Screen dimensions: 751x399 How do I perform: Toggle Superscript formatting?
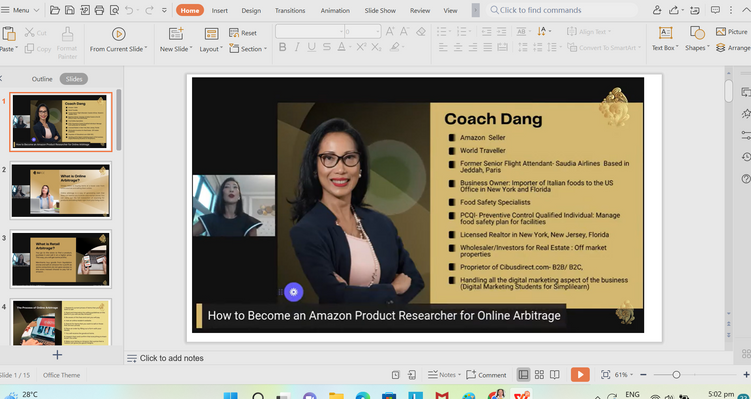(361, 47)
